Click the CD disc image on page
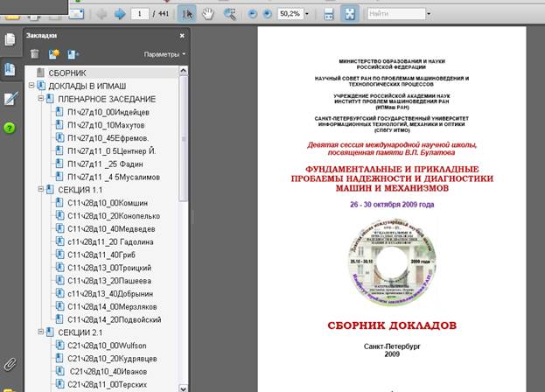This screenshot has height=392, width=545. [392, 262]
